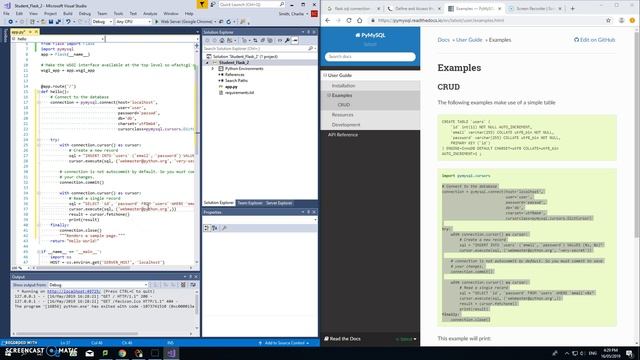Click the Collapse All icon in Solution Explorer

(x=262, y=40)
